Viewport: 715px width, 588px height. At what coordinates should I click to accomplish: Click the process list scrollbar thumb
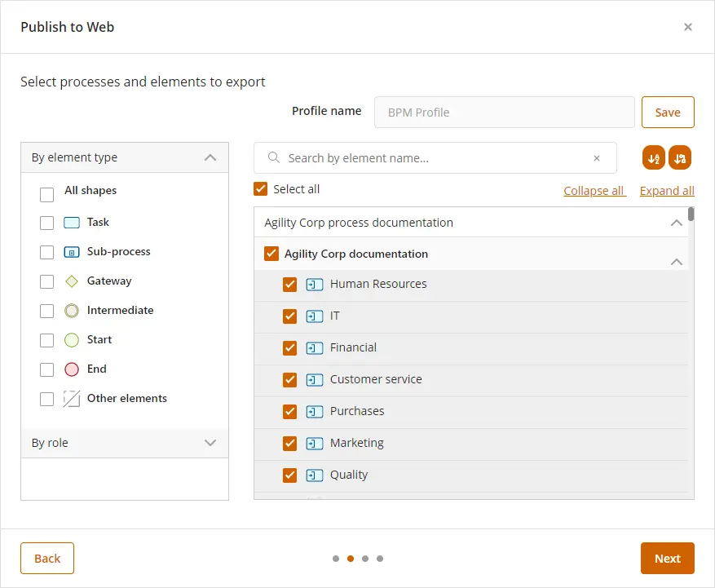click(691, 214)
